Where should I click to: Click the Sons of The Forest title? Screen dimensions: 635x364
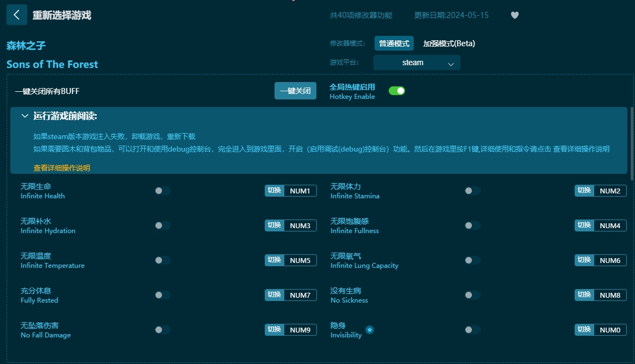point(52,64)
